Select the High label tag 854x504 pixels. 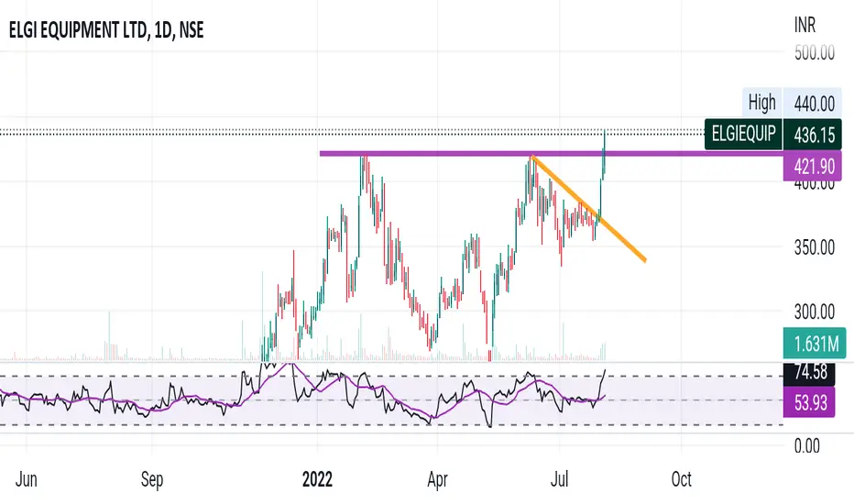(x=762, y=103)
